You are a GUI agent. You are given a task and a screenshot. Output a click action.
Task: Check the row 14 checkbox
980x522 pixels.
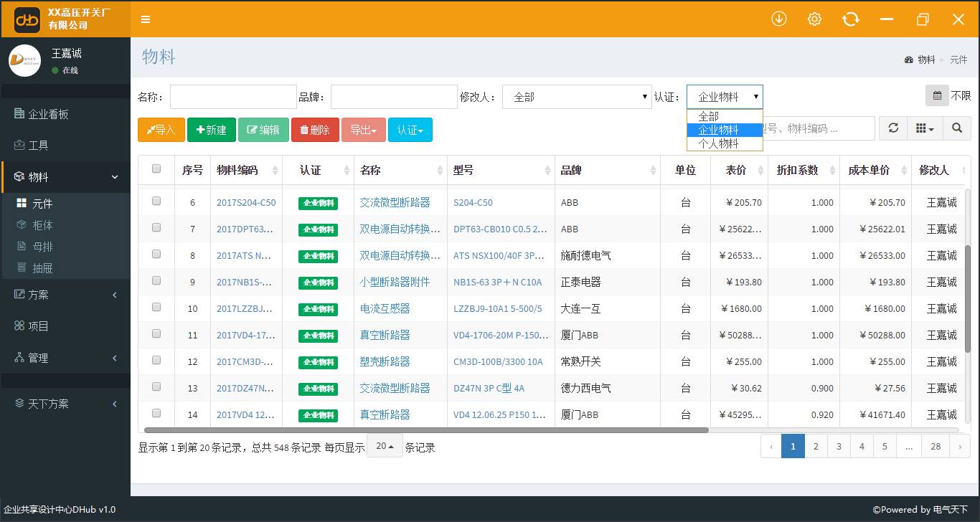(156, 414)
